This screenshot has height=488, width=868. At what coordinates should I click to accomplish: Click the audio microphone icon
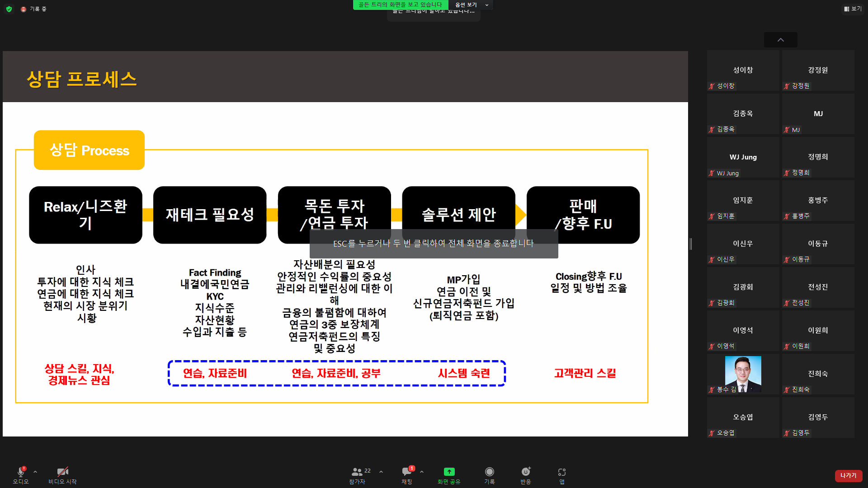coord(21,472)
